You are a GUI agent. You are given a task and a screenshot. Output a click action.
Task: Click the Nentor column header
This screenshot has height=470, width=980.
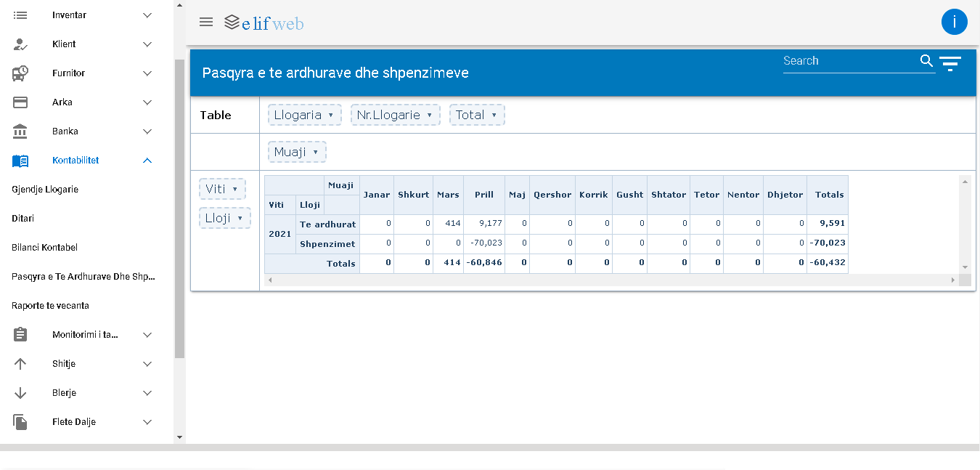(x=743, y=195)
